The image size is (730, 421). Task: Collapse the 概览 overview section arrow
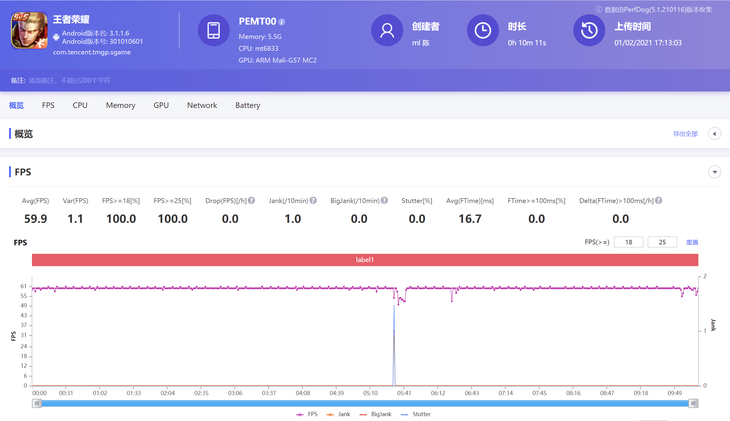tap(714, 134)
